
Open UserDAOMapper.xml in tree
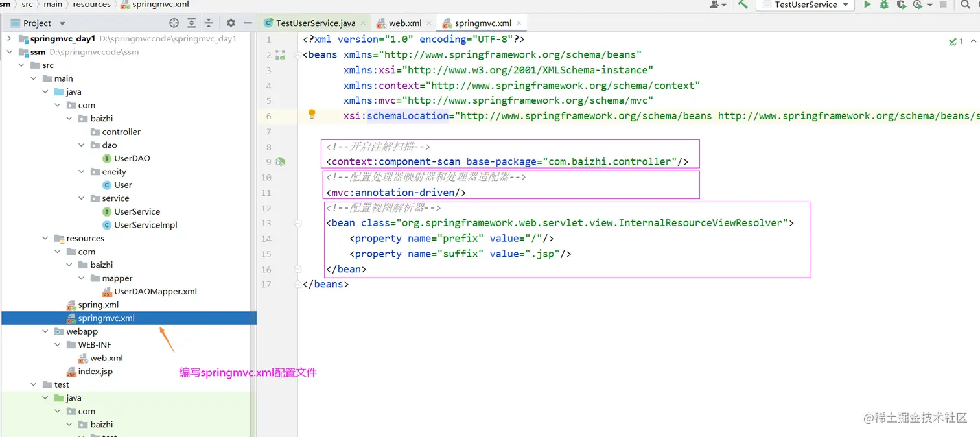pyautogui.click(x=156, y=292)
